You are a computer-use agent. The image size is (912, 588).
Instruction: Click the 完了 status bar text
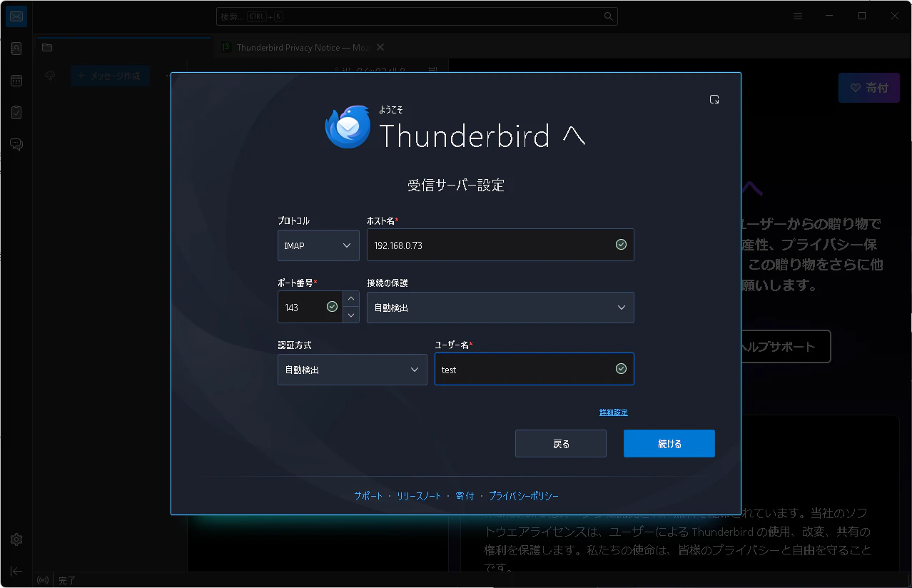[67, 581]
